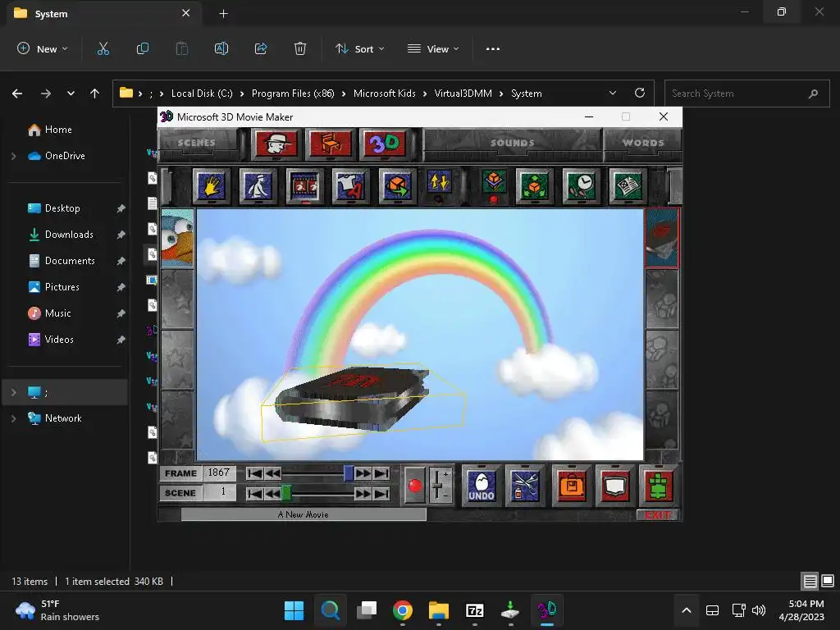Click McZee help bird thumbnail

[x=177, y=238]
